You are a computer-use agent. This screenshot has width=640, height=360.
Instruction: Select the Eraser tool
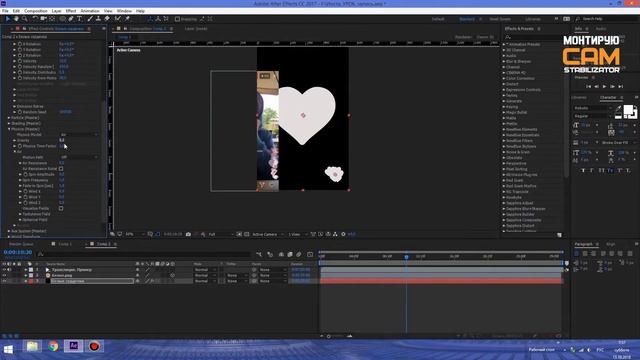click(x=107, y=19)
